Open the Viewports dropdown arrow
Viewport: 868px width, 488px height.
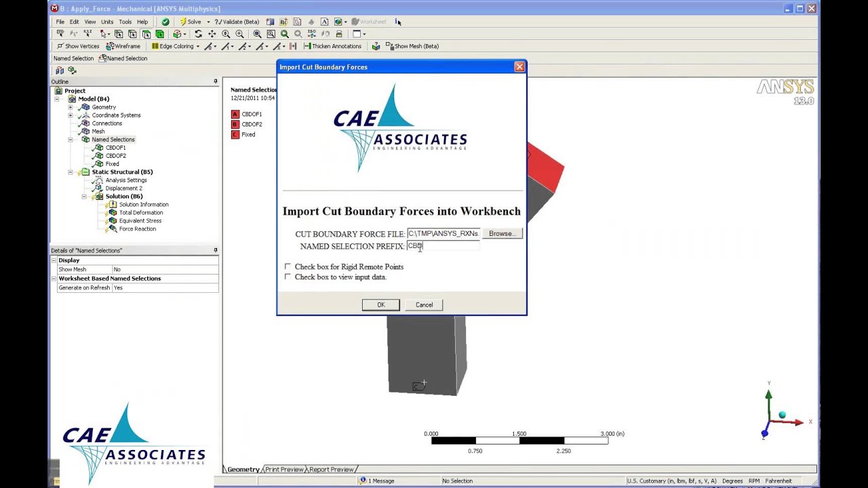click(364, 34)
